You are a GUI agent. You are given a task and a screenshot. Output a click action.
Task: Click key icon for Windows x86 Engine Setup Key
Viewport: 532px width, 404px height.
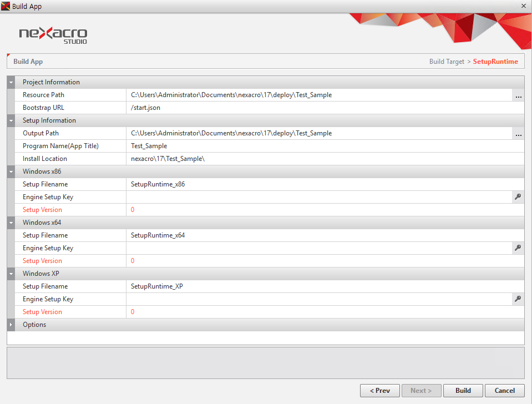click(x=518, y=197)
